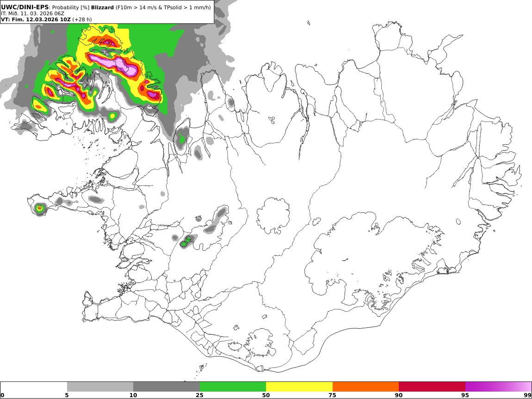The image size is (532, 399).
Task: Click the "Probability [%]" label in header
Action: click(71, 7)
